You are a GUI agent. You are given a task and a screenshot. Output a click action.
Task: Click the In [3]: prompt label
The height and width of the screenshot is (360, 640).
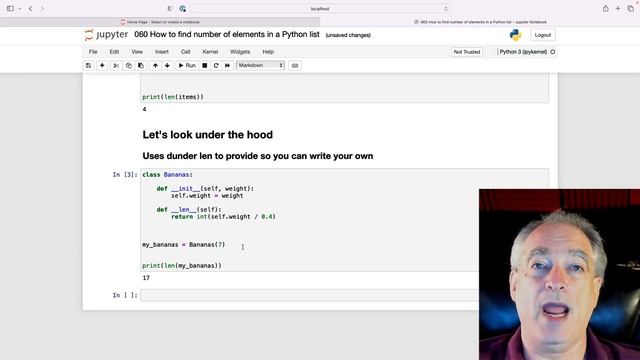[x=125, y=175]
